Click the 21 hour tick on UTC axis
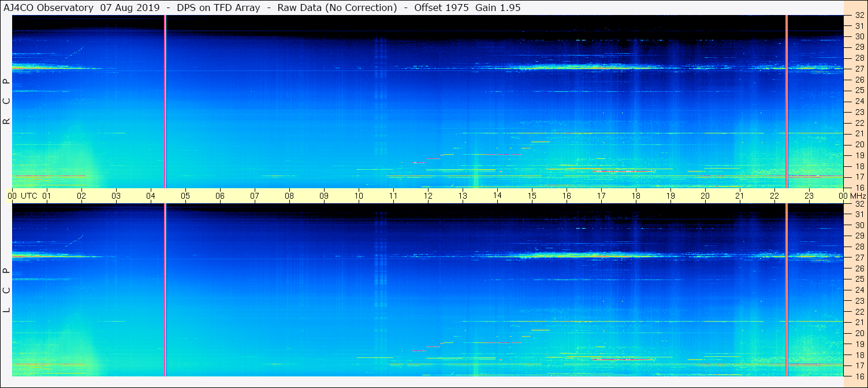 [740, 196]
